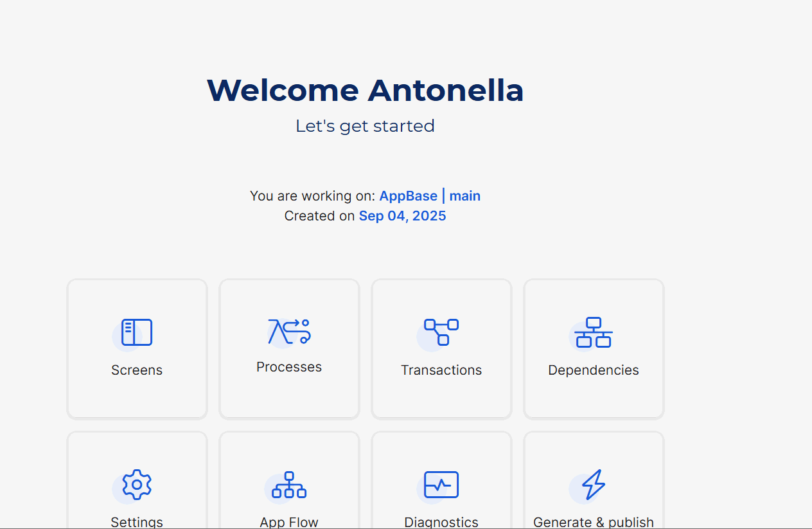Click the "Screens" tile label
Image resolution: width=812 pixels, height=529 pixels.
(137, 370)
